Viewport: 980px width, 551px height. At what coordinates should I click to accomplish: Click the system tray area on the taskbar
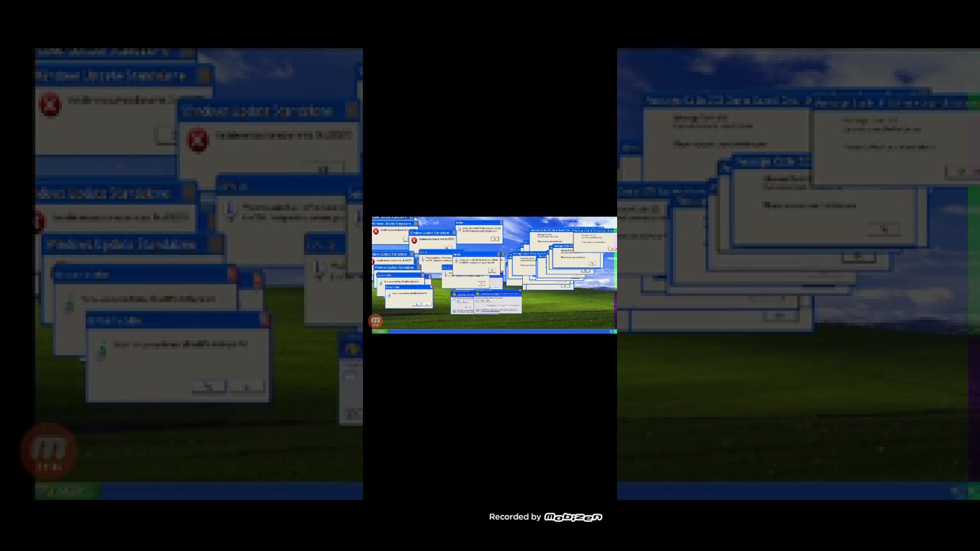[612, 331]
